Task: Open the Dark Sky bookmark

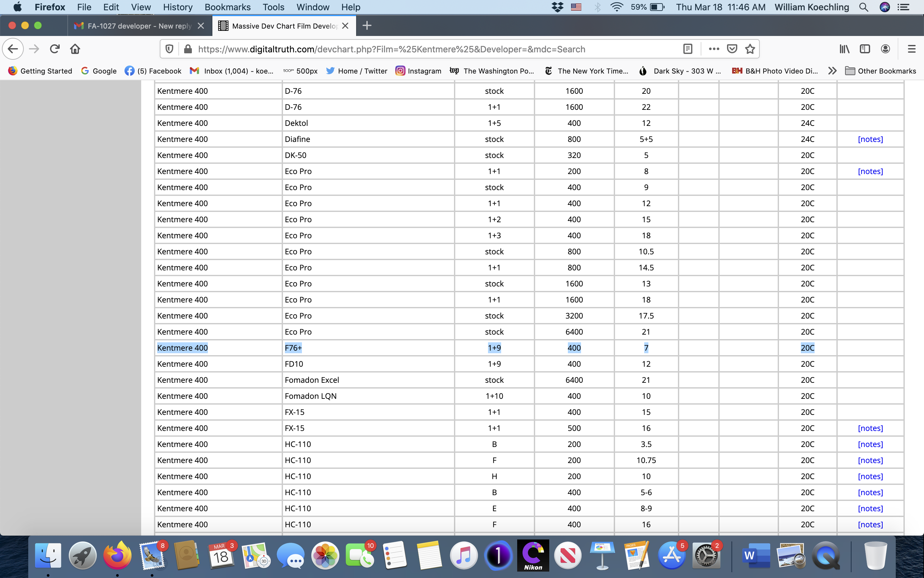Action: coord(680,71)
